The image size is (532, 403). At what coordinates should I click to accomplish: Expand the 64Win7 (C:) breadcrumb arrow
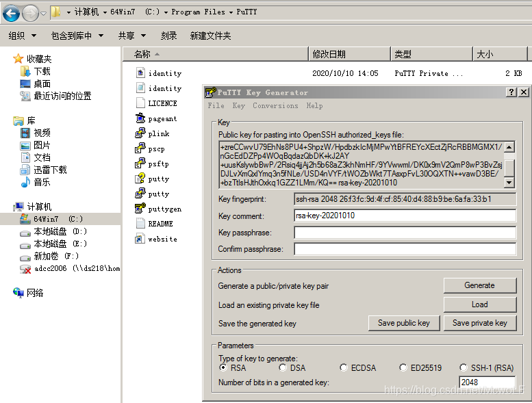(x=166, y=12)
